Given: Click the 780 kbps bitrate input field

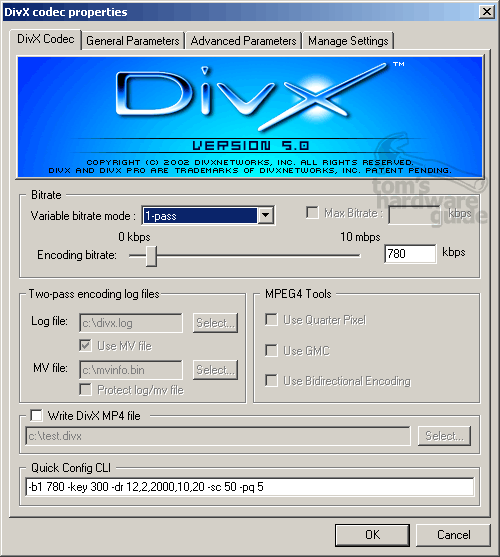Looking at the screenshot, I should tap(410, 254).
